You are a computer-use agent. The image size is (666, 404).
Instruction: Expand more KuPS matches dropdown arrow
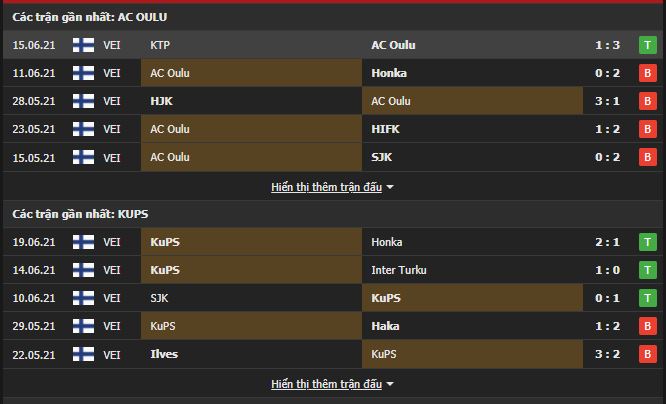tap(390, 384)
